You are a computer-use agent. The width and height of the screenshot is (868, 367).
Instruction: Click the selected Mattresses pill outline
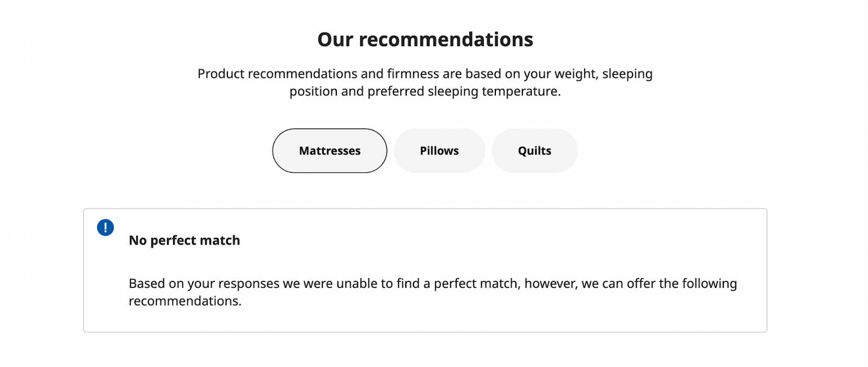(x=329, y=151)
